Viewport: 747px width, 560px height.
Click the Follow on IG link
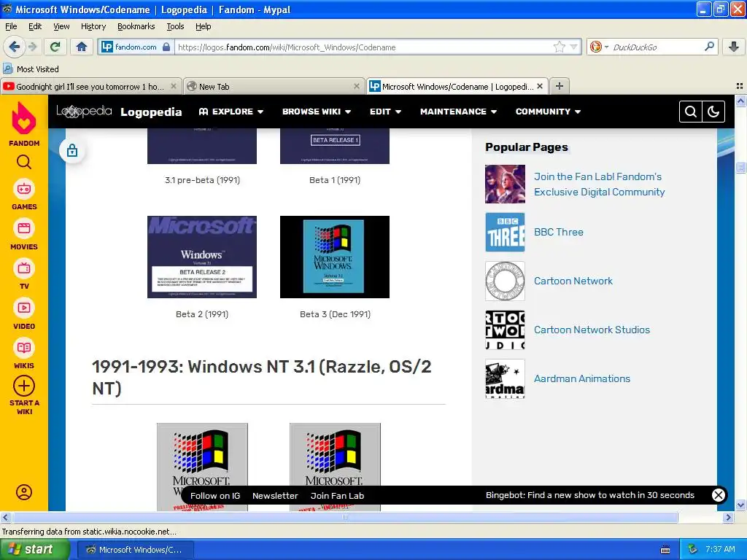(x=215, y=496)
